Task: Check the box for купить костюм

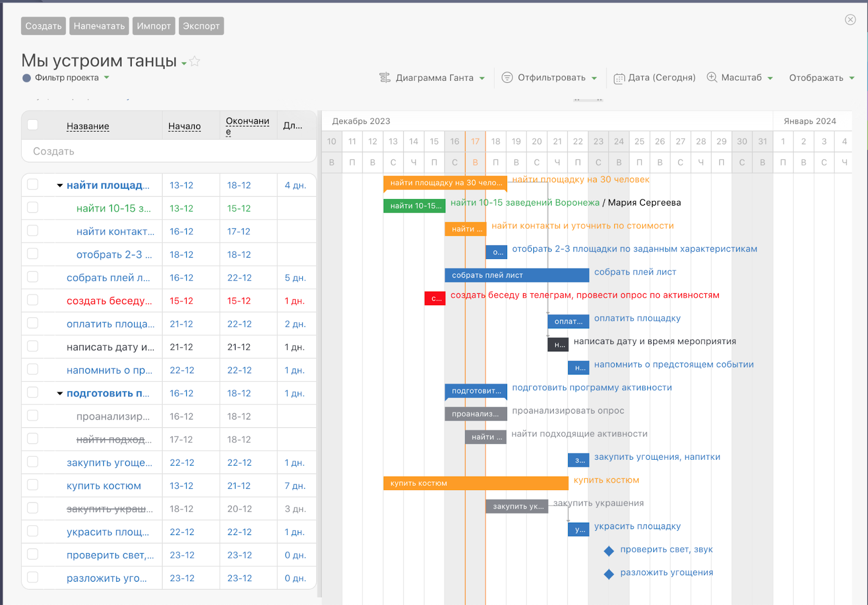Action: coord(33,485)
